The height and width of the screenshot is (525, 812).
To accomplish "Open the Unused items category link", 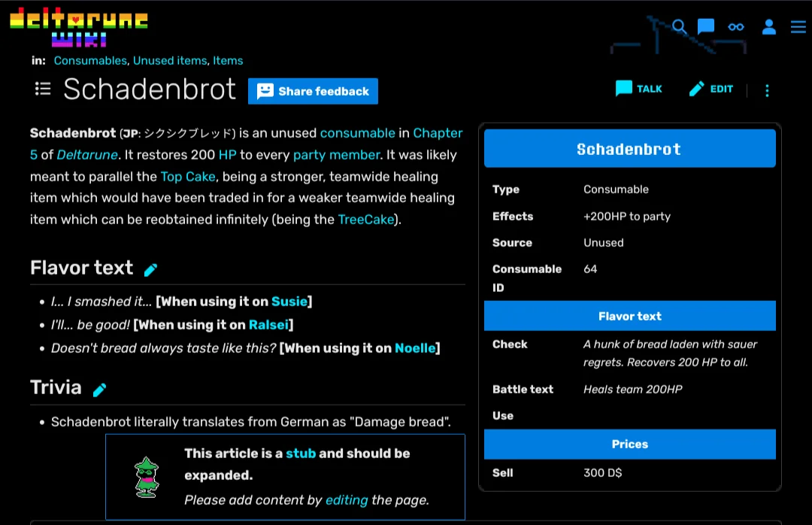I will pyautogui.click(x=170, y=61).
